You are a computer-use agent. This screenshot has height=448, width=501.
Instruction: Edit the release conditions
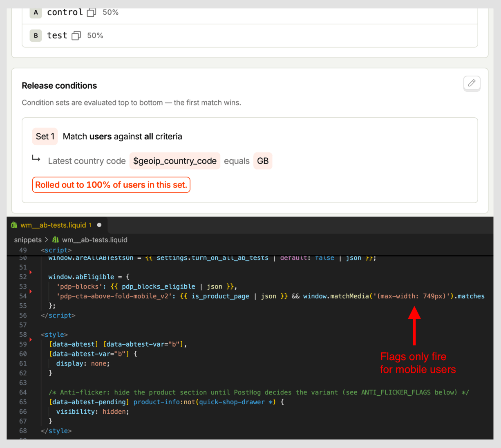pyautogui.click(x=472, y=83)
